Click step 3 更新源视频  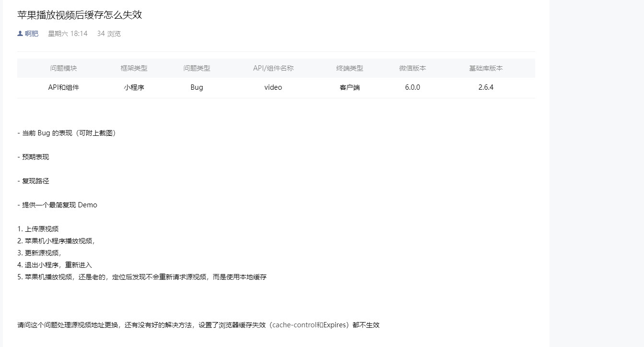tap(39, 253)
